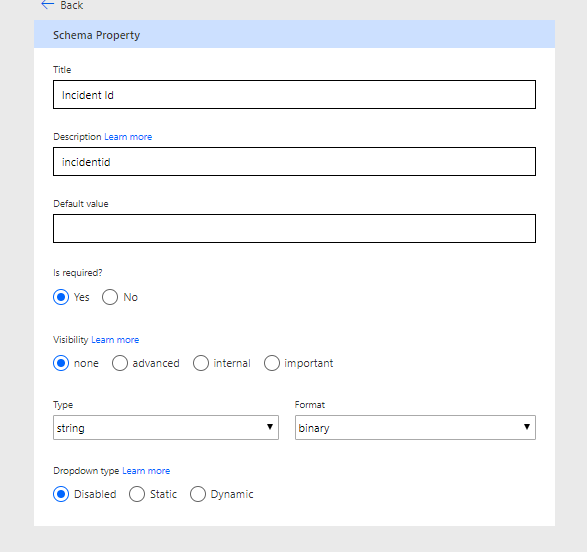Focus the empty Default value field
This screenshot has height=552, width=587.
(294, 229)
